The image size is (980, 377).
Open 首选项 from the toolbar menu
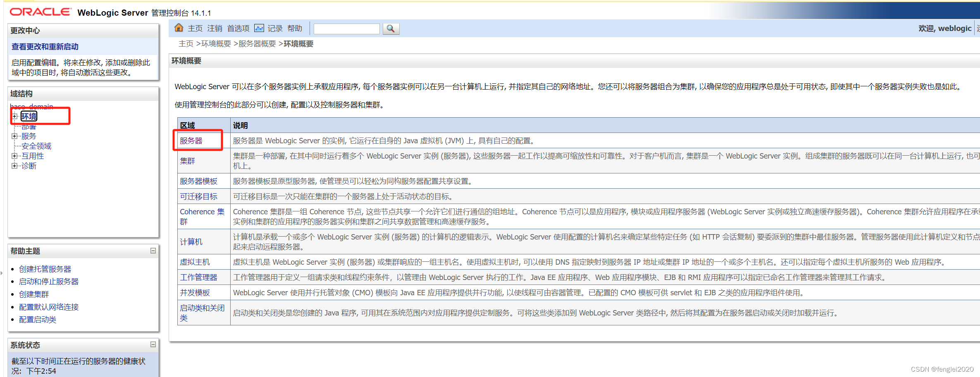pos(238,28)
